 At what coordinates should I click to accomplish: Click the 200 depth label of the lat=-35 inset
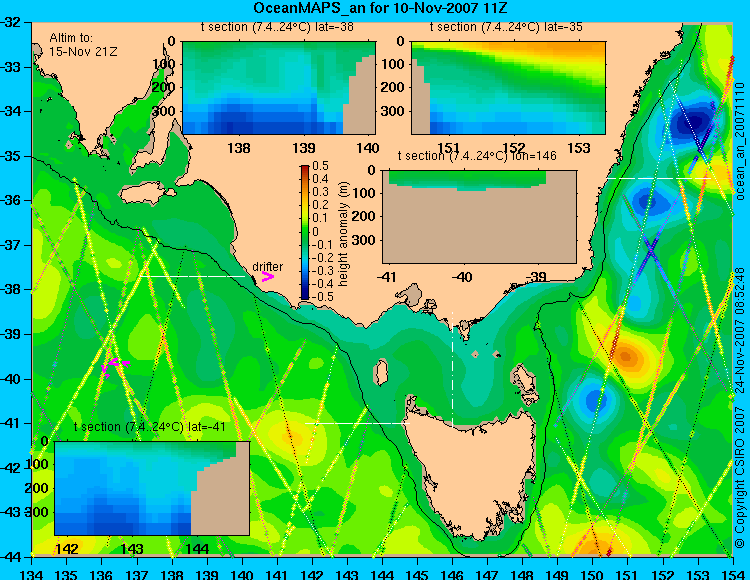[x=394, y=88]
